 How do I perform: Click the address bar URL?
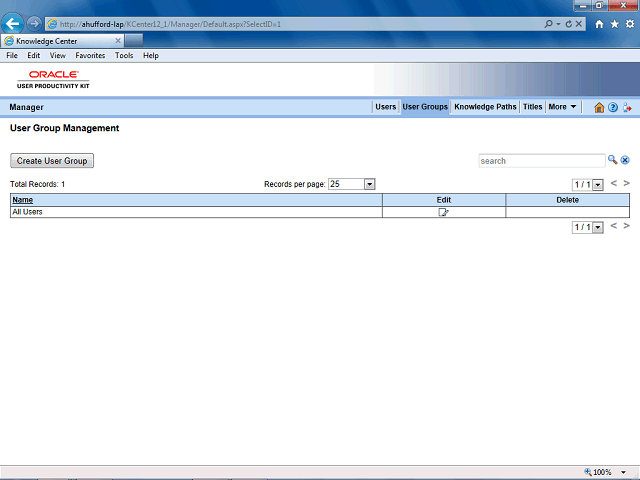pyautogui.click(x=170, y=24)
